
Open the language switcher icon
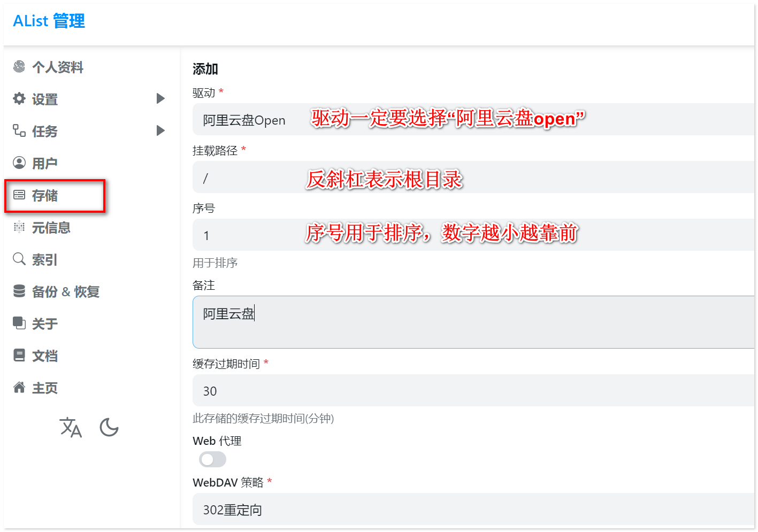click(x=71, y=428)
